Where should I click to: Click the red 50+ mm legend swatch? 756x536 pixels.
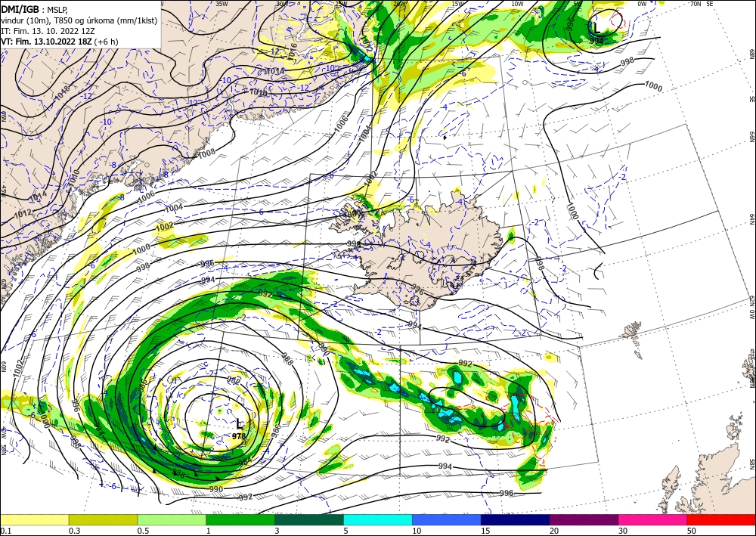coord(721,519)
